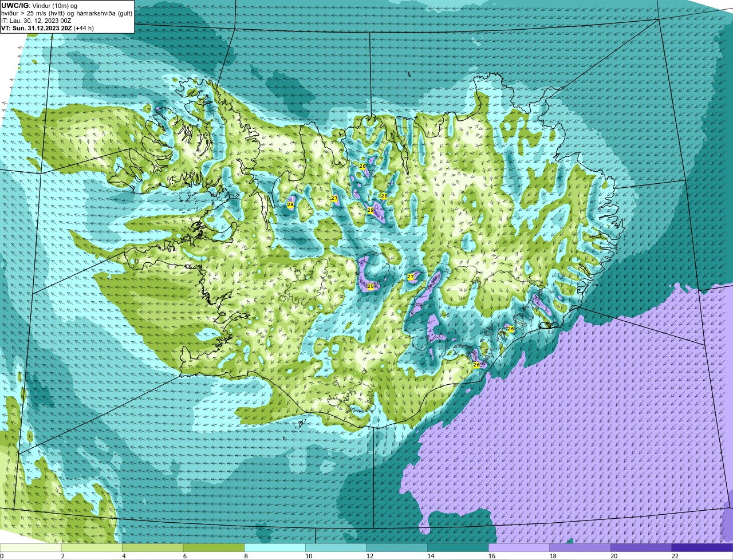
Task: Select the violet 20–22 m/s legend swatch
Action: (641, 547)
